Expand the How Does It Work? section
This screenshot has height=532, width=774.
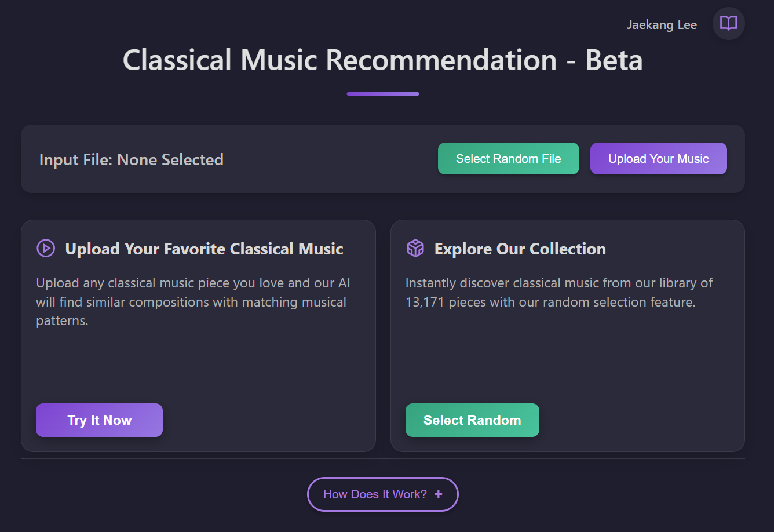383,494
